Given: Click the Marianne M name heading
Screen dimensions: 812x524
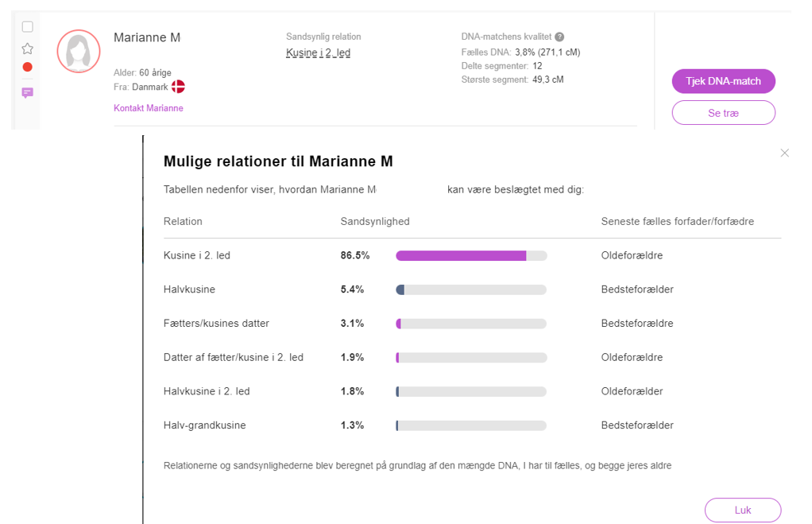Looking at the screenshot, I should [x=147, y=37].
